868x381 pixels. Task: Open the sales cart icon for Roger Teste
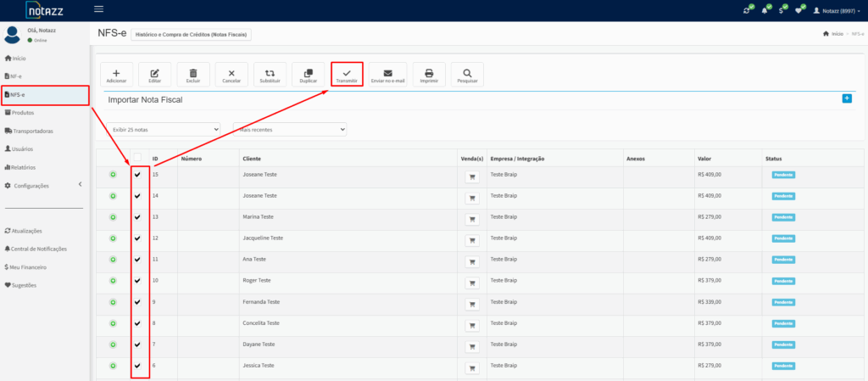(472, 283)
